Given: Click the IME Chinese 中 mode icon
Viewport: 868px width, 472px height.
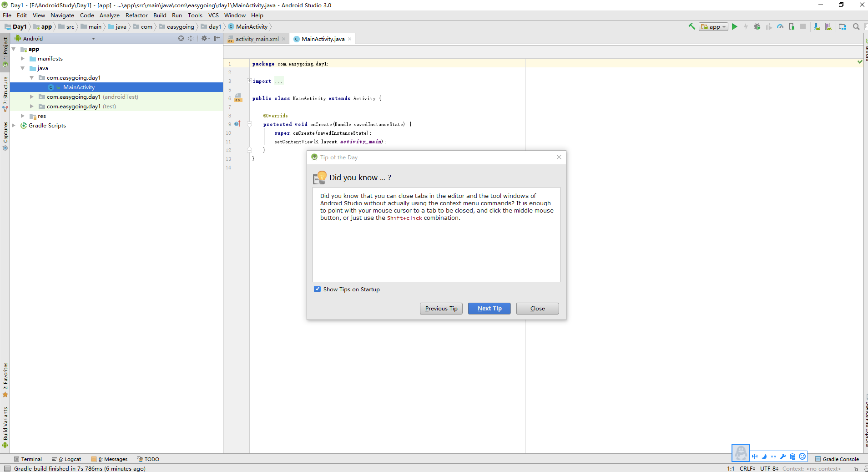Looking at the screenshot, I should point(755,457).
